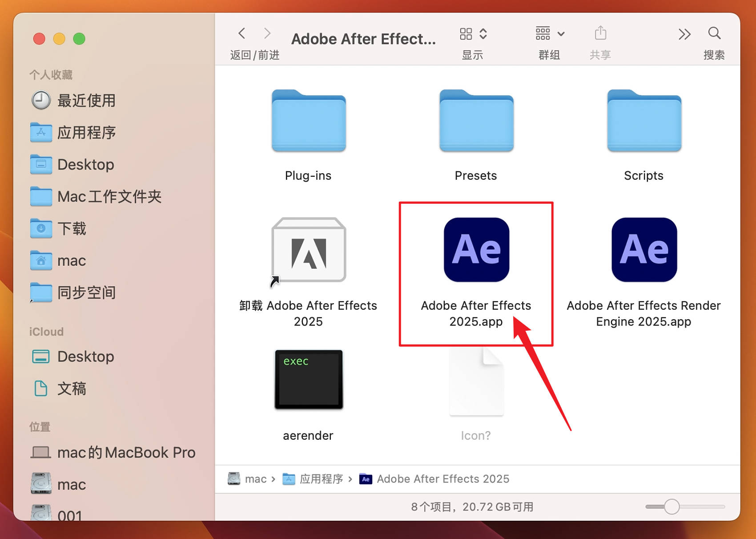This screenshot has height=539, width=756.
Task: Click the aerender file name label
Action: 308,436
